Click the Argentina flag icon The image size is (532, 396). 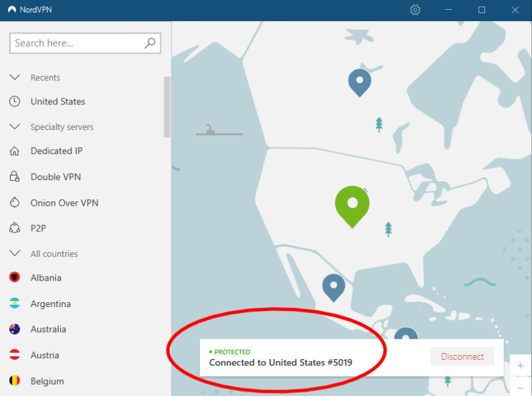tap(15, 304)
